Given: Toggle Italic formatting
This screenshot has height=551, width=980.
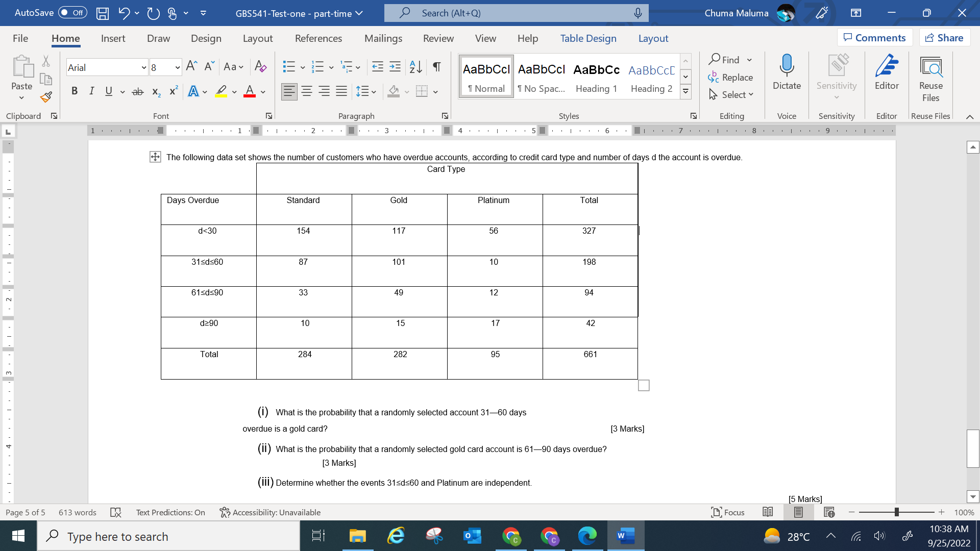Looking at the screenshot, I should (x=91, y=91).
